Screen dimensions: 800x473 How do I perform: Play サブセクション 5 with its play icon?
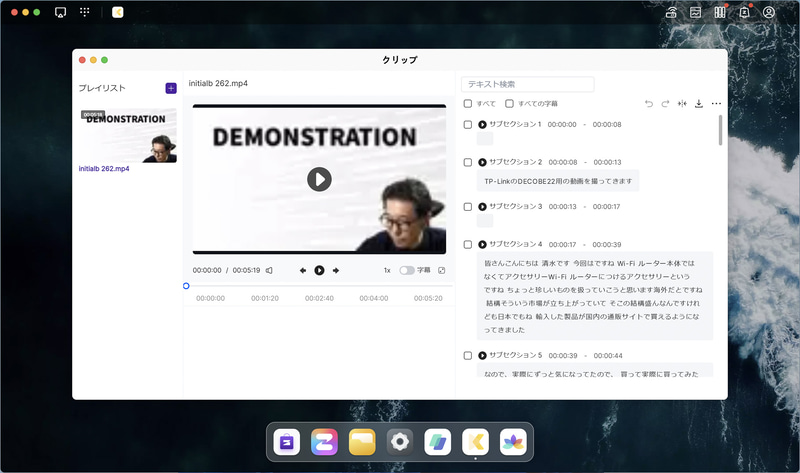(x=482, y=356)
